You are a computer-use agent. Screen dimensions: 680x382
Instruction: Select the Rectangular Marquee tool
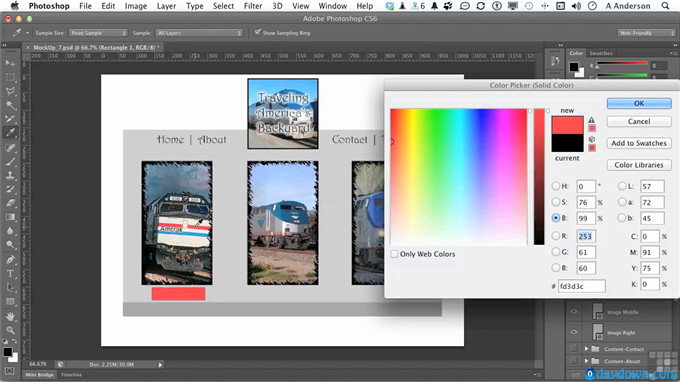[x=10, y=77]
